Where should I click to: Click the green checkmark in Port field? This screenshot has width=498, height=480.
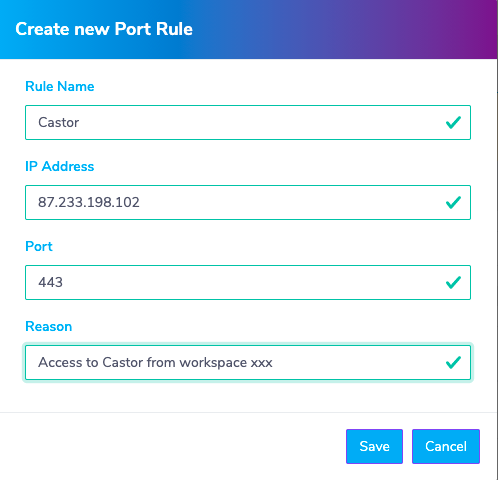453,282
